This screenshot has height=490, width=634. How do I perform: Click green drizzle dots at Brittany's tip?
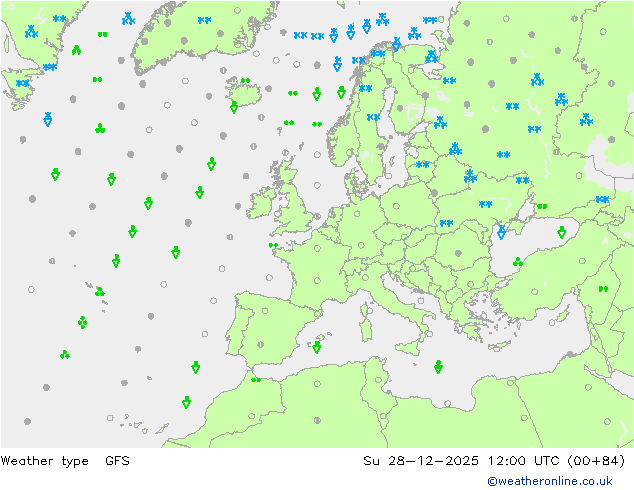pos(273,245)
